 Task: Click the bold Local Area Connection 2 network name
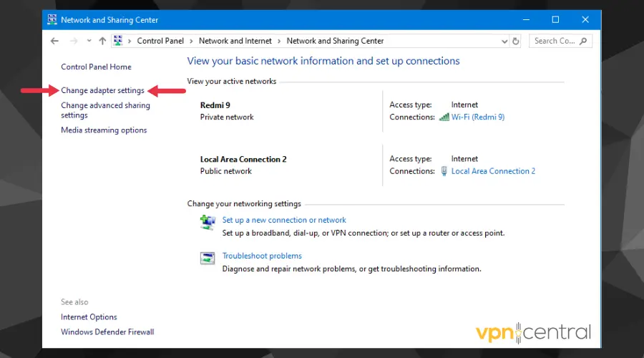pyautogui.click(x=243, y=159)
